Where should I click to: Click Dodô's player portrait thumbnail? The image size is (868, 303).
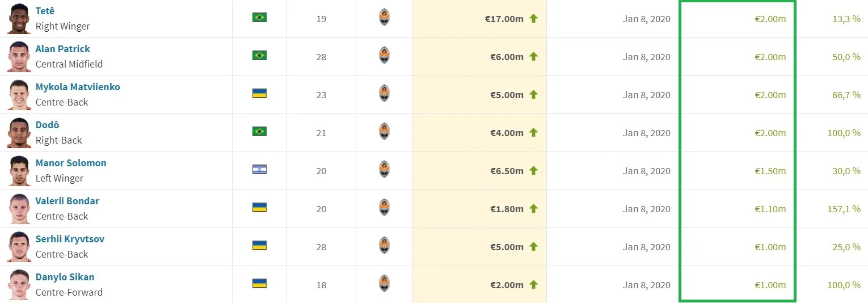19,133
